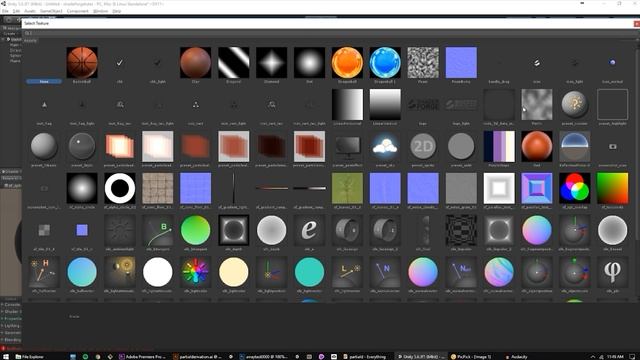Select the H half-vector node icon
640x360 pixels.
(44, 272)
